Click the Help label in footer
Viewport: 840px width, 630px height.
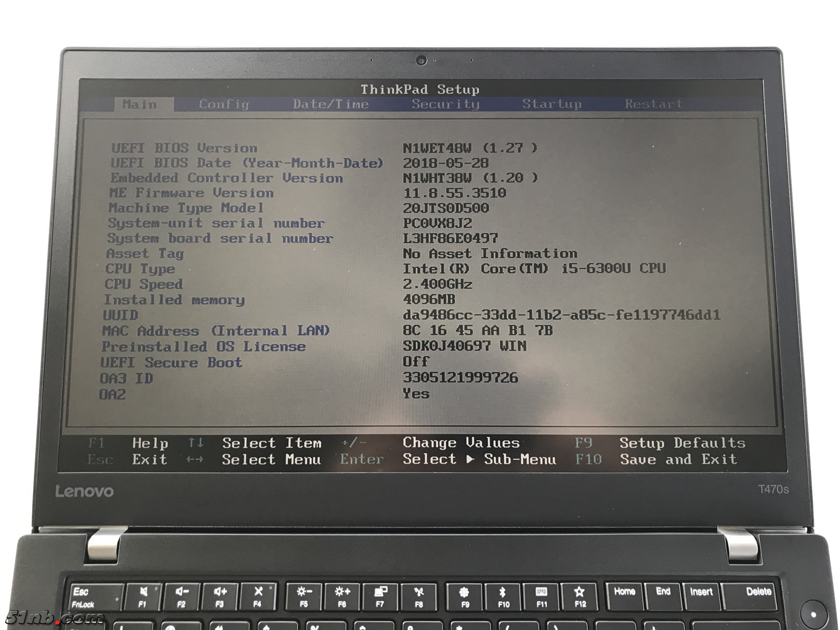point(150,444)
